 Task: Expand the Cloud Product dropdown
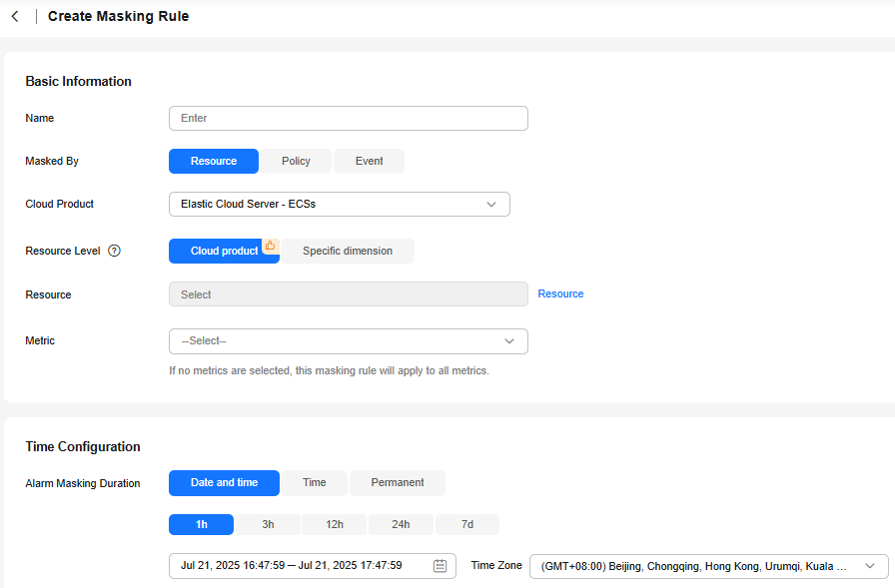339,205
